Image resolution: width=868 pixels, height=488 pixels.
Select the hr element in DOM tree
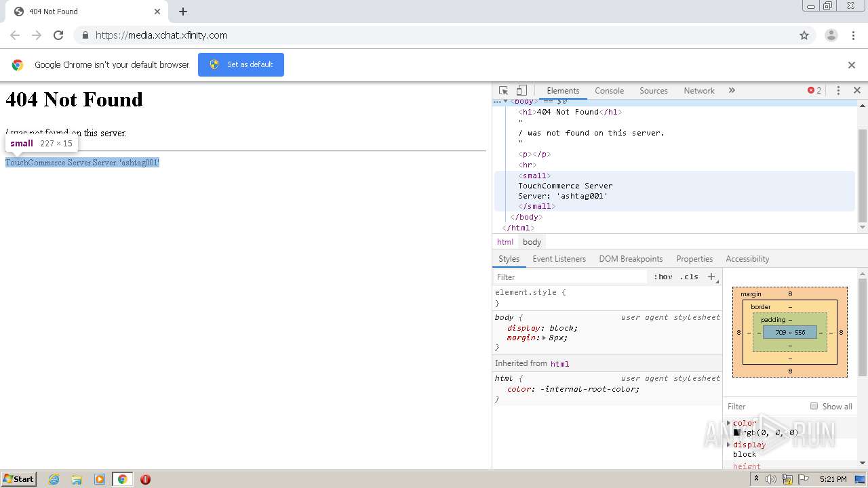pyautogui.click(x=527, y=165)
